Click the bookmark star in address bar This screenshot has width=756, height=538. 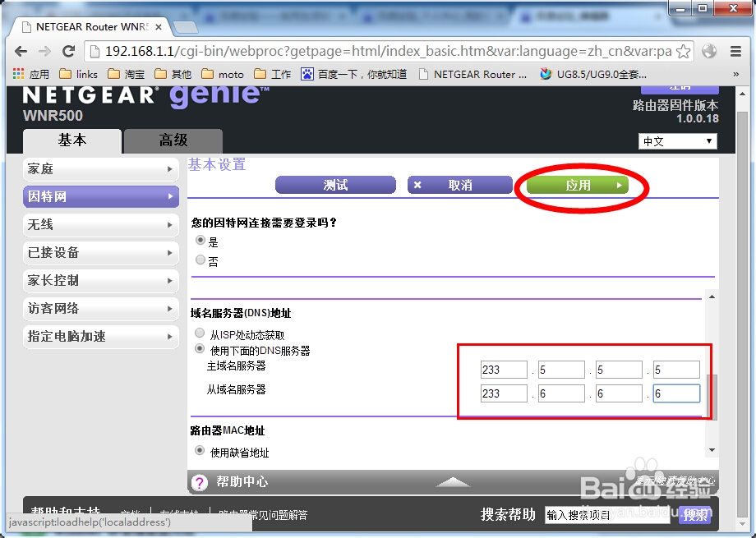[683, 50]
